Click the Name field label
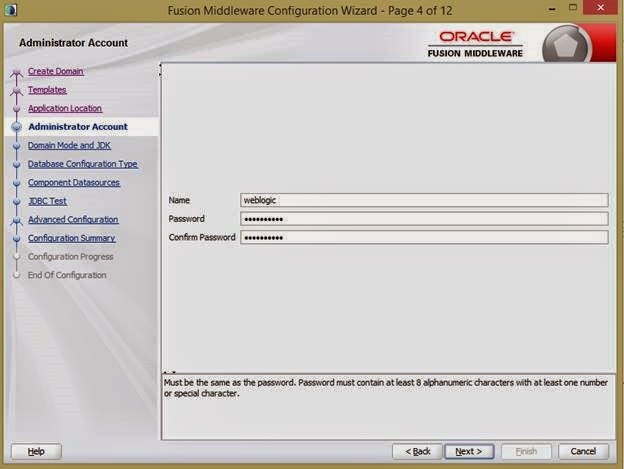Screen dimensions: 624x469 click(179, 200)
